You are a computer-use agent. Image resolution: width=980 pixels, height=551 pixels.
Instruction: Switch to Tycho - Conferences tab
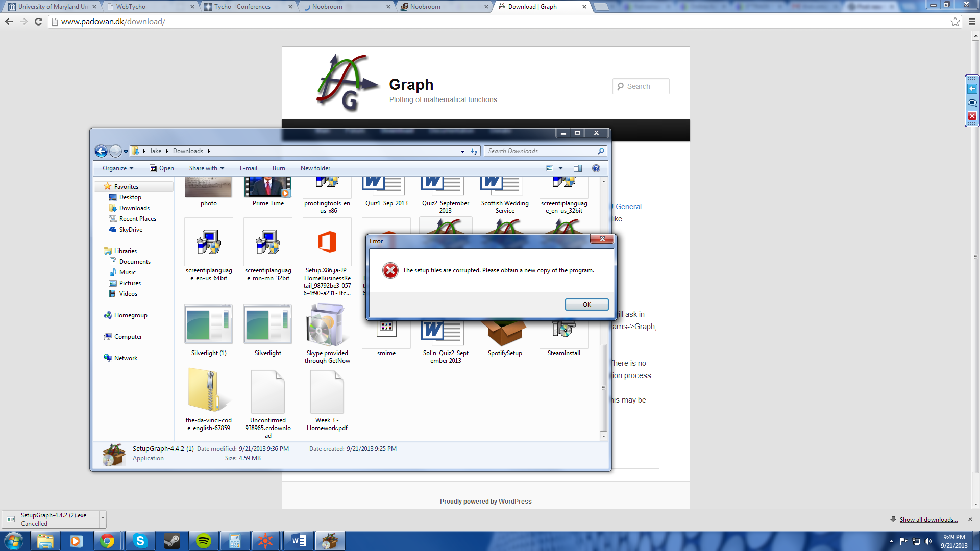click(248, 7)
